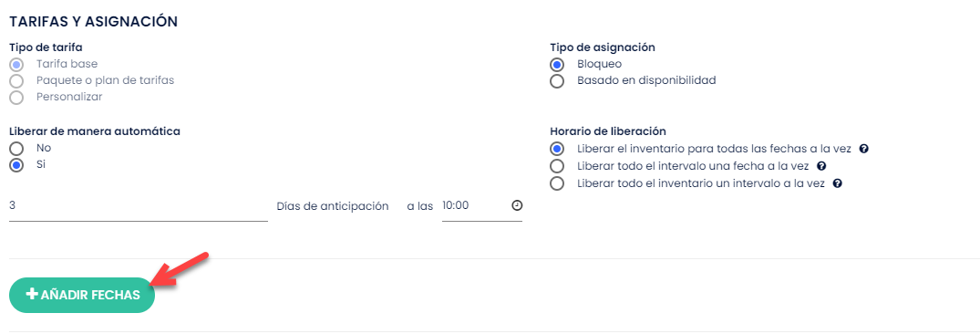Select Paquete o plan de tarifas option

coord(17,80)
